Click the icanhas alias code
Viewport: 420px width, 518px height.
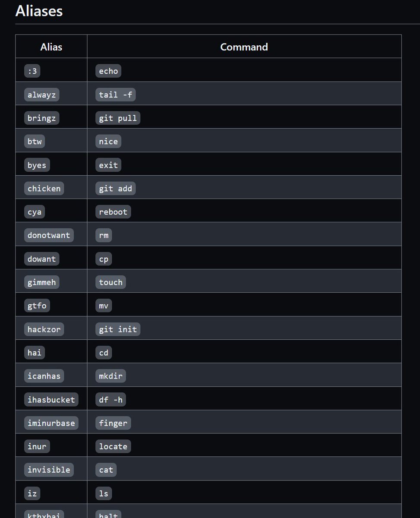coord(44,376)
